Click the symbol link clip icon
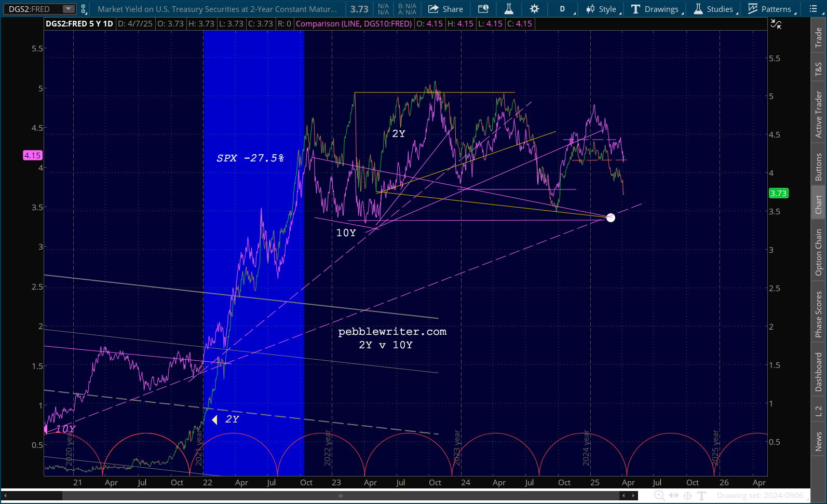This screenshot has height=504, width=827. 84,9
